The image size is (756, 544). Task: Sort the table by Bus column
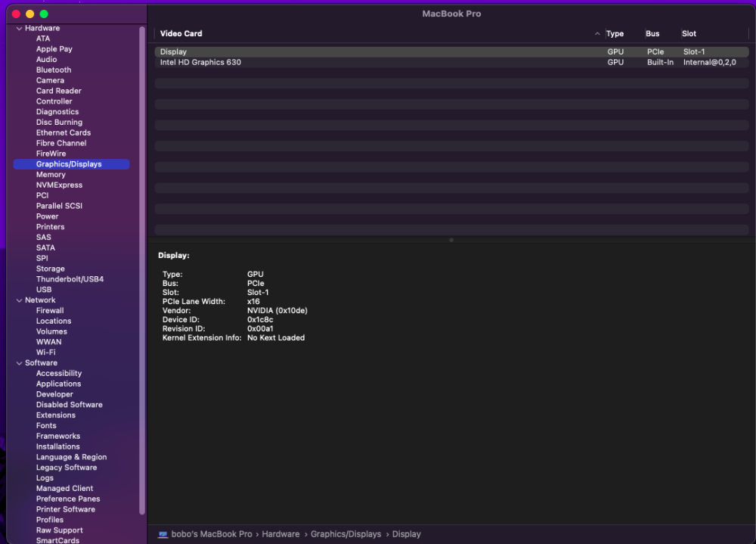(652, 34)
